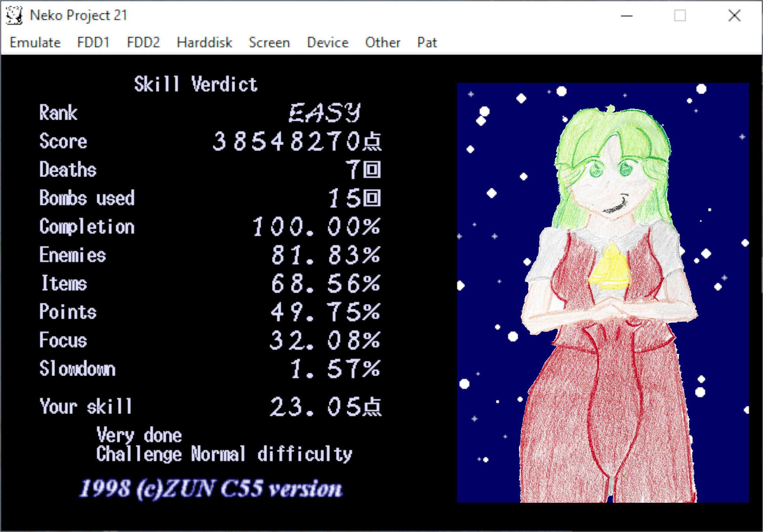Click the Slowdown value 1.57%
This screenshot has height=532, width=763.
335,369
